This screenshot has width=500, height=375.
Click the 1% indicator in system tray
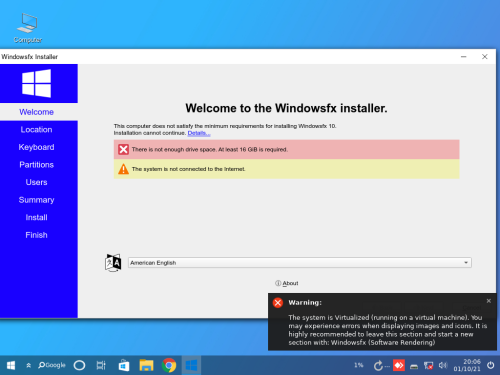coord(359,365)
